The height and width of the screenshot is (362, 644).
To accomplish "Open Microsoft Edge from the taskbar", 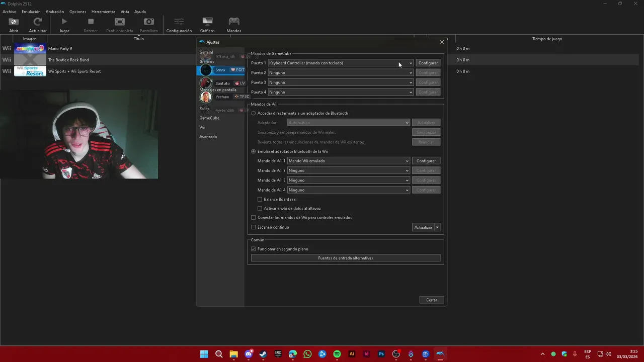I will click(293, 354).
